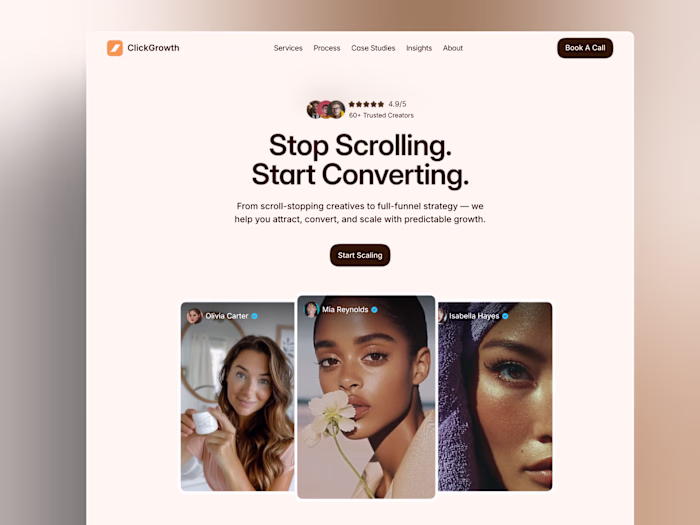Click the orange ClickGrowth logo icon
700x525 pixels.
(x=115, y=48)
